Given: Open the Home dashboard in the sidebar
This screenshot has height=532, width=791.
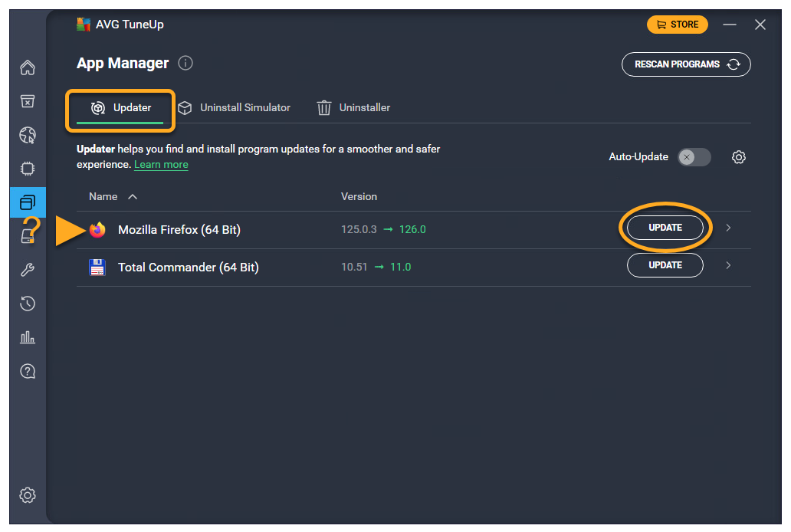Looking at the screenshot, I should point(28,68).
